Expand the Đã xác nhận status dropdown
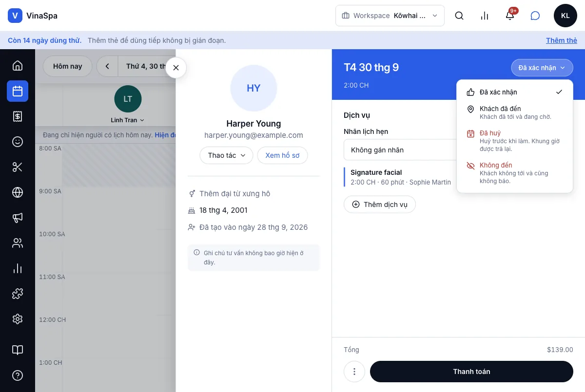The width and height of the screenshot is (585, 392). pyautogui.click(x=542, y=68)
